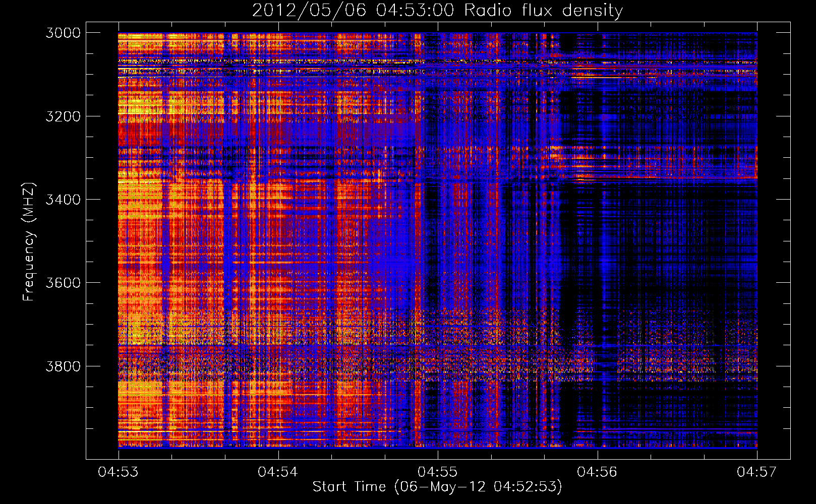Click the 'Start Time (06-May-12 04:52:53)' axis title

[437, 487]
